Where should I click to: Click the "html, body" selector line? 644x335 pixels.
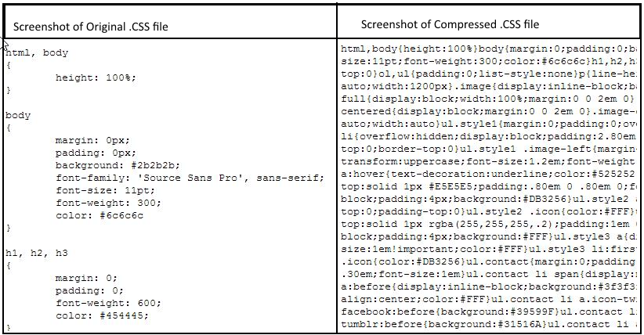pos(37,53)
